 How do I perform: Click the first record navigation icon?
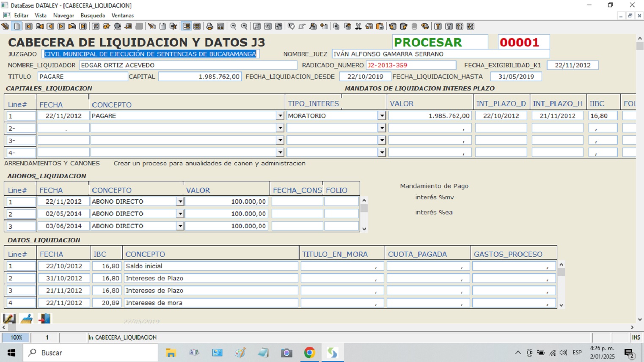click(28, 26)
